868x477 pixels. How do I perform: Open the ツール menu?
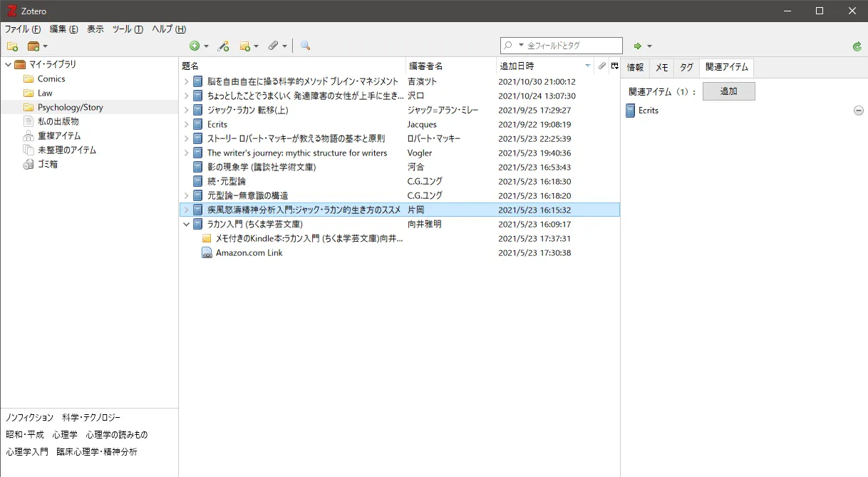point(128,29)
